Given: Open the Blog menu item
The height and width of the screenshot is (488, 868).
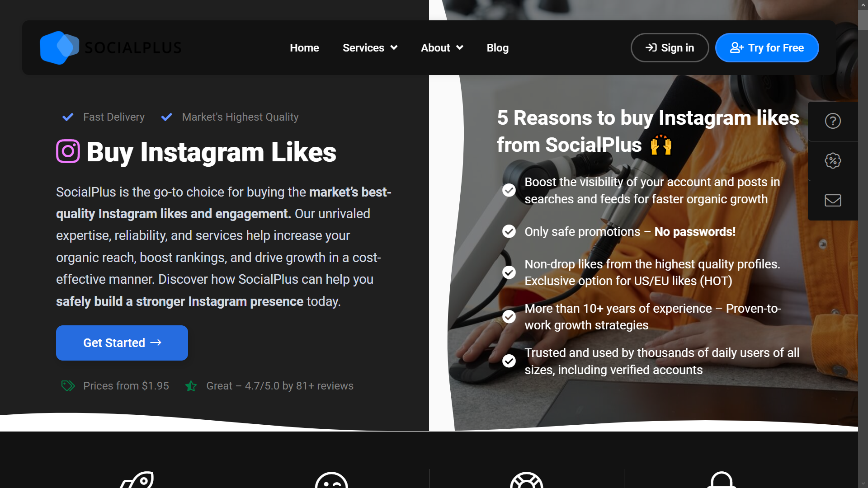Looking at the screenshot, I should [497, 47].
